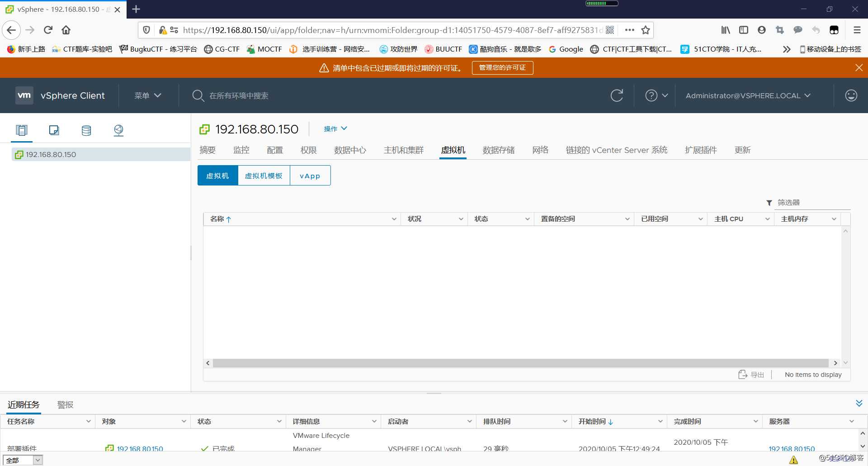Open the VMs and Templates inventory icon

coord(54,130)
